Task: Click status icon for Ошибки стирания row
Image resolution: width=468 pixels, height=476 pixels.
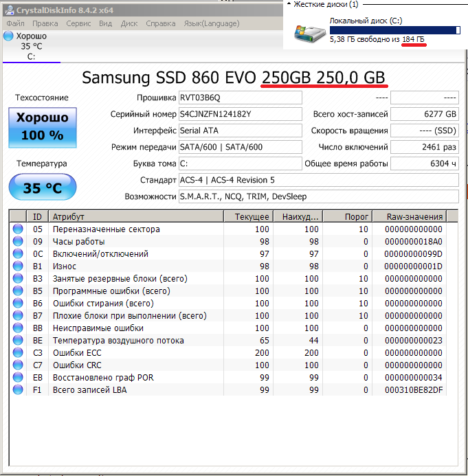Action: tap(18, 304)
